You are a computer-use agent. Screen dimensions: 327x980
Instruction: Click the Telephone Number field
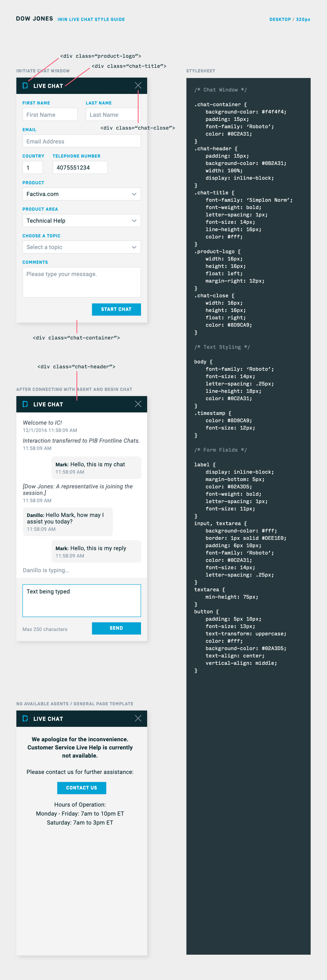[80, 167]
